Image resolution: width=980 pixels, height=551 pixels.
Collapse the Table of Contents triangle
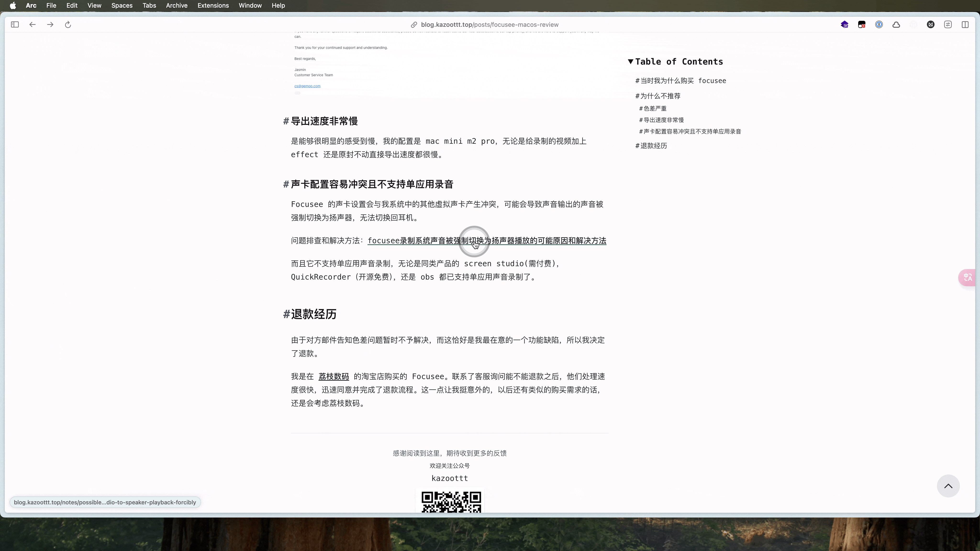(630, 62)
